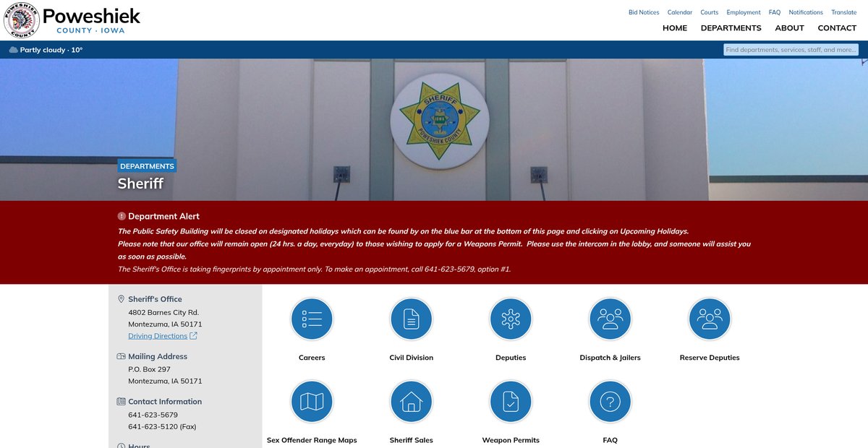Click the Sheriff's Office location pin icon
868x448 pixels.
pos(121,299)
